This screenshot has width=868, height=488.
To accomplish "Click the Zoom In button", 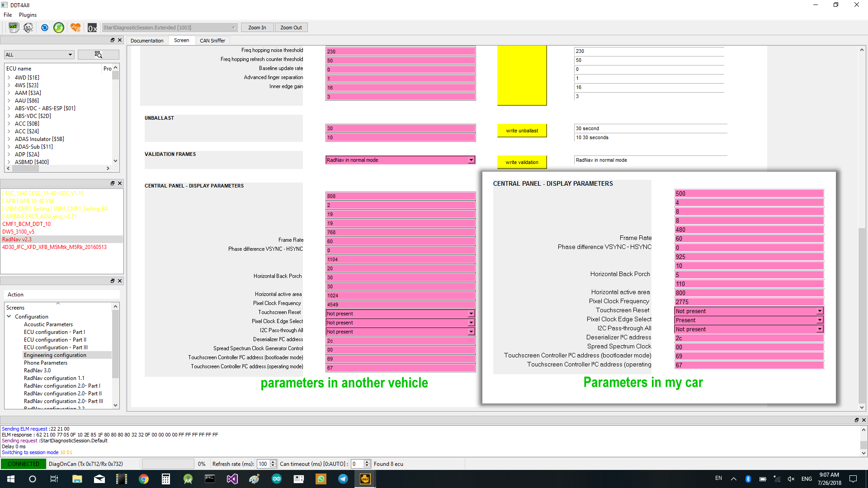I will pyautogui.click(x=257, y=28).
